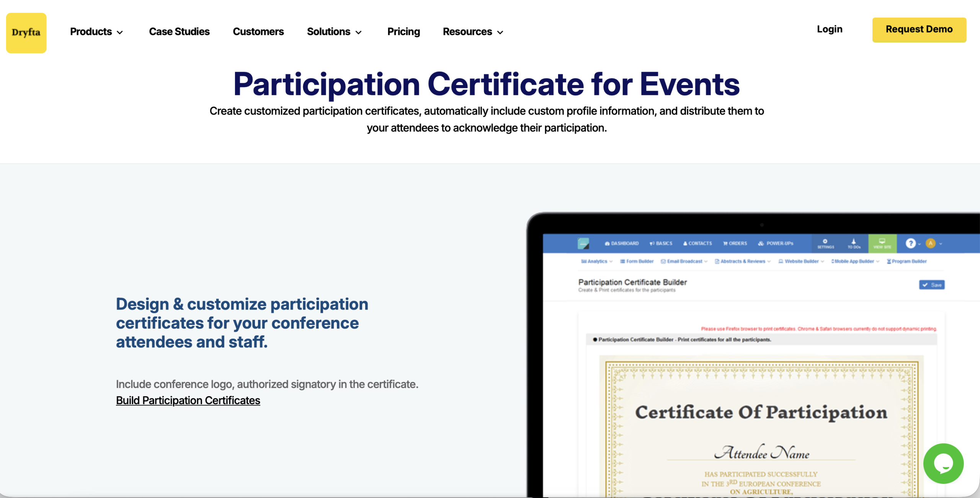Screen dimensions: 980x498
Task: Select the Contacts icon in the top navigation
Action: [685, 244]
